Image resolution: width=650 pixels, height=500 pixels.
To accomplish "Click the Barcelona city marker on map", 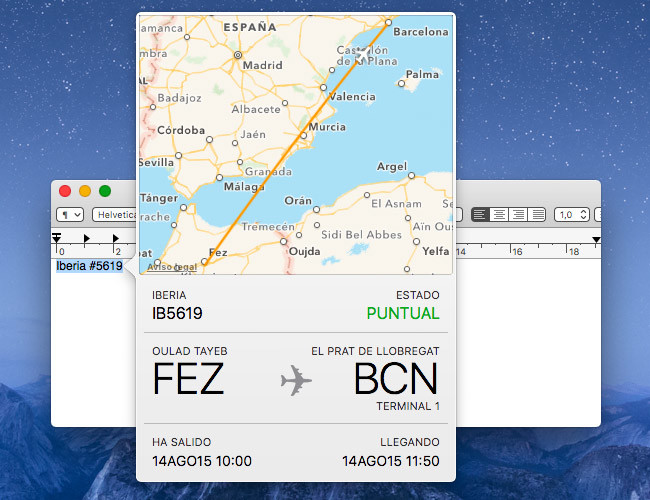I will (x=388, y=22).
